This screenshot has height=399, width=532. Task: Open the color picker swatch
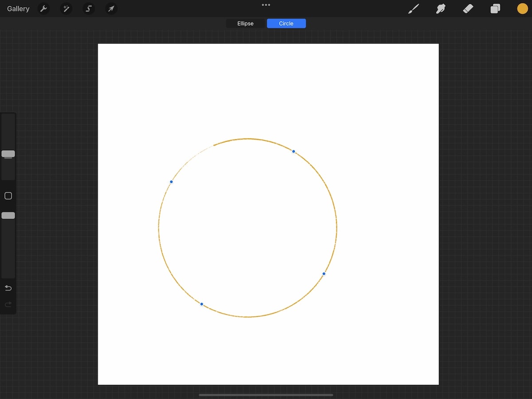522,8
